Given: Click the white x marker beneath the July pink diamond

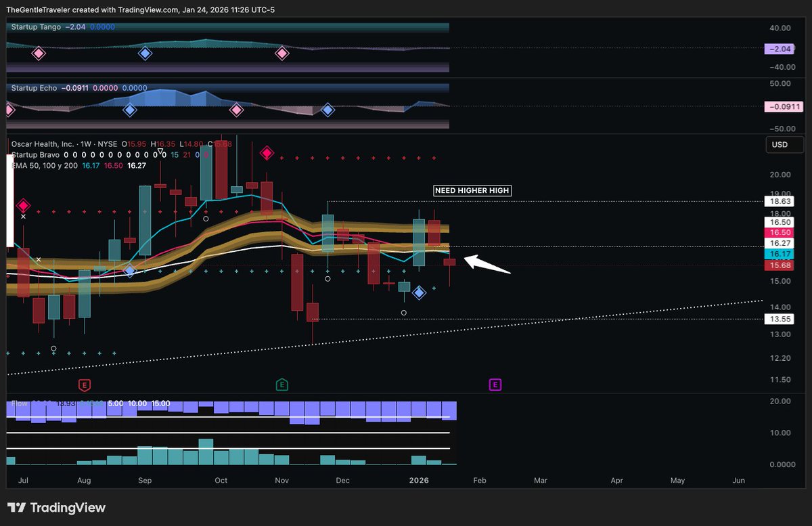Looking at the screenshot, I should click(24, 217).
